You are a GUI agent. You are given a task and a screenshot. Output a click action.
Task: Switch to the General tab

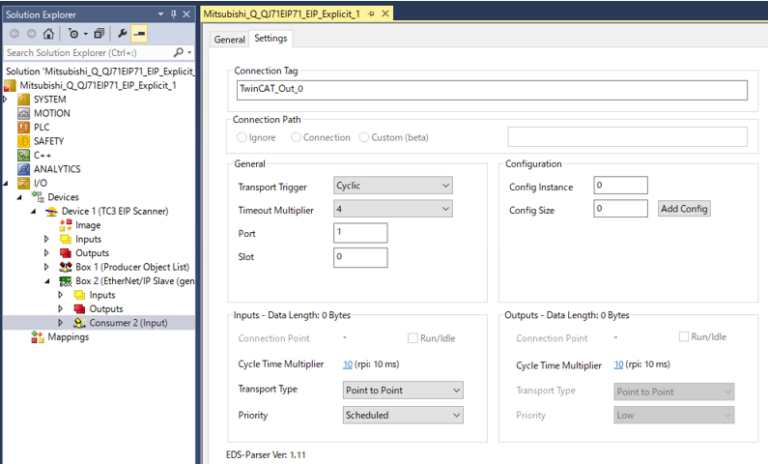(229, 39)
